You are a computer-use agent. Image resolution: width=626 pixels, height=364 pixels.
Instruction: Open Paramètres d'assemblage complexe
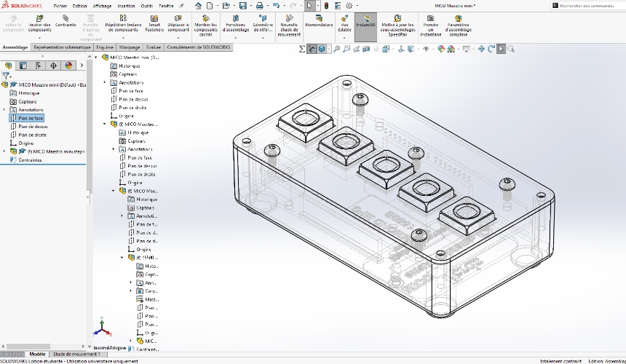pos(459,26)
